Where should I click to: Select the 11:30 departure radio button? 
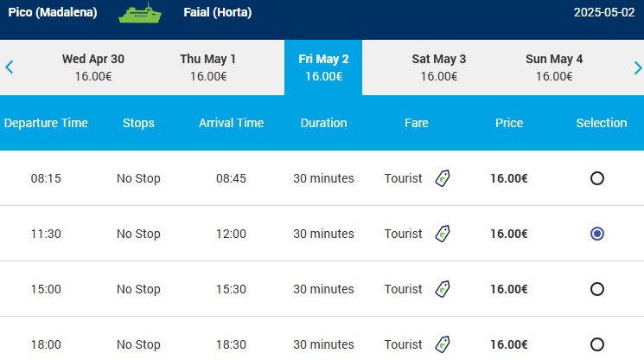(596, 234)
